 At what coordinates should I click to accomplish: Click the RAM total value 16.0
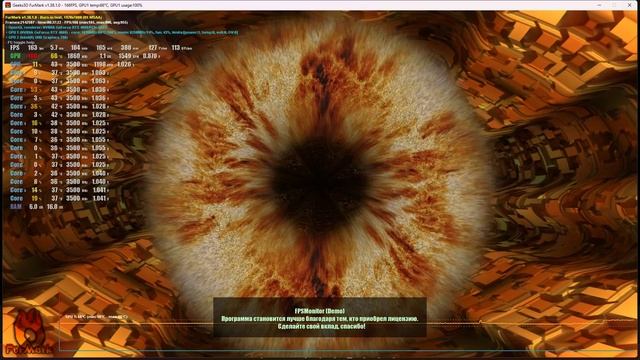[52, 207]
